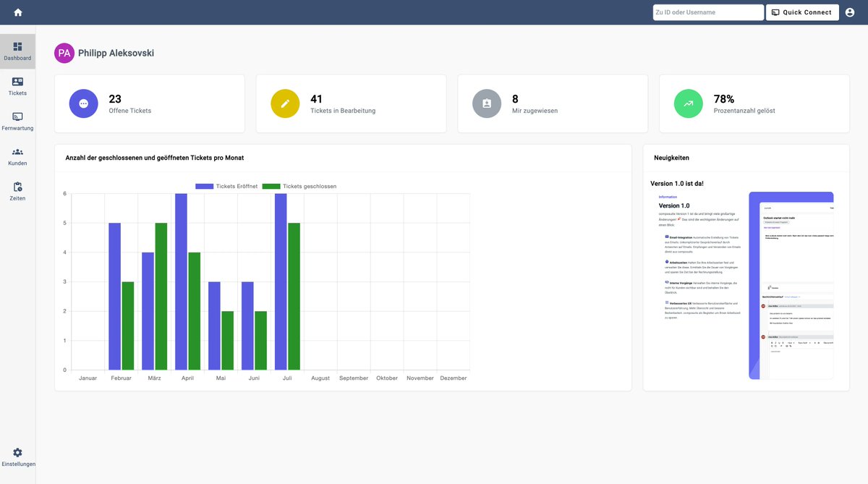Click 'Tickets in Bearbeitung' label
This screenshot has width=868, height=484.
343,111
